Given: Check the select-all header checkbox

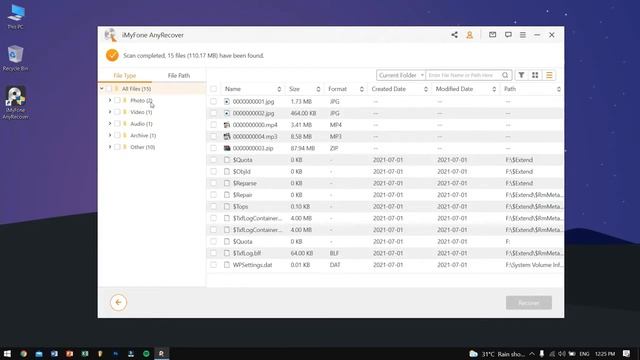Looking at the screenshot, I should 213,89.
